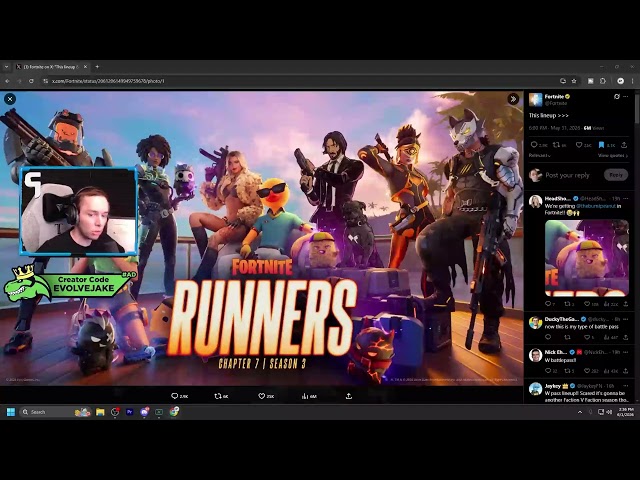The width and height of the screenshot is (640, 480).
Task: Bookmark the page with the star icon
Action: coord(574,81)
